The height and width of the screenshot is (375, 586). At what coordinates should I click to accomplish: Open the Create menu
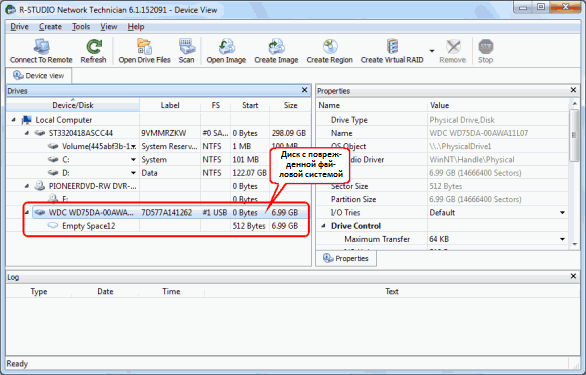pos(50,27)
